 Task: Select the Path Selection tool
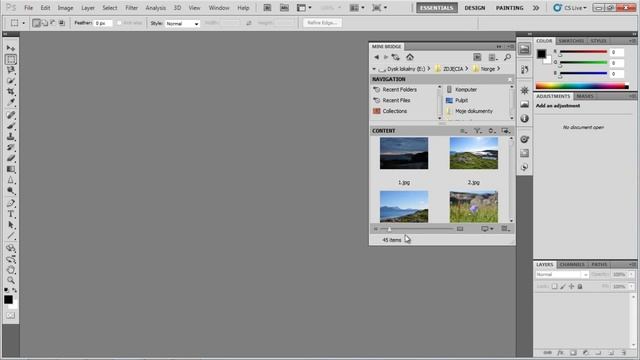click(x=11, y=225)
